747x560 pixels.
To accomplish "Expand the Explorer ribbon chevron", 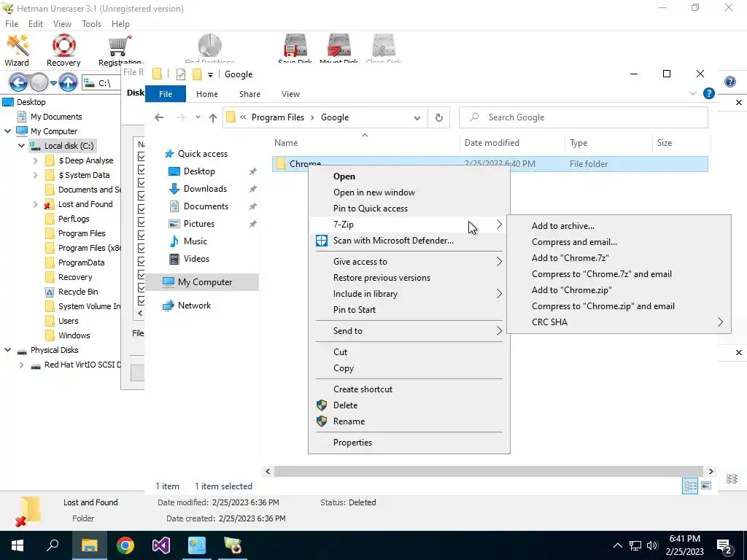I will click(693, 94).
